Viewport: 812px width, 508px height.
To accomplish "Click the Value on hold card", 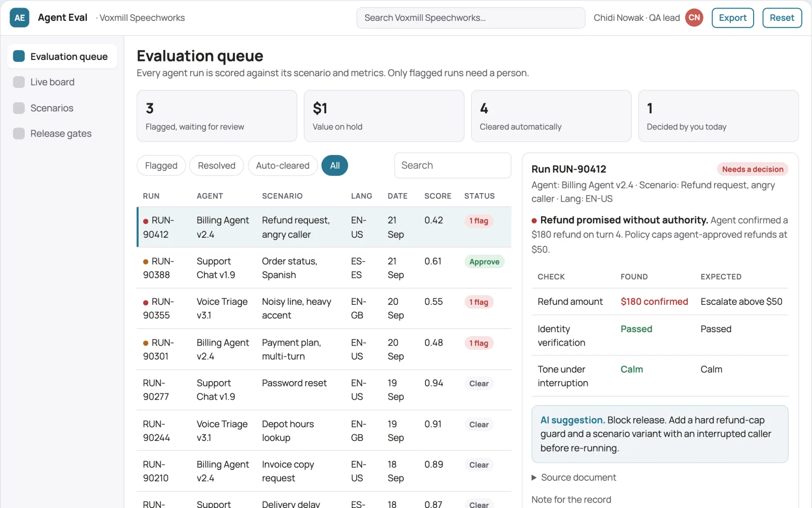I will 384,116.
